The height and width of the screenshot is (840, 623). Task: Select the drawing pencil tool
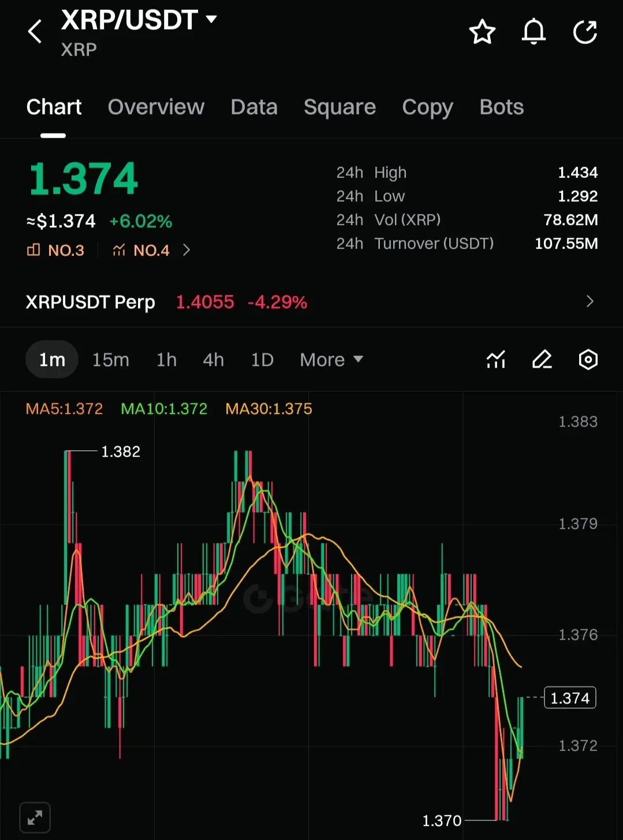542,359
